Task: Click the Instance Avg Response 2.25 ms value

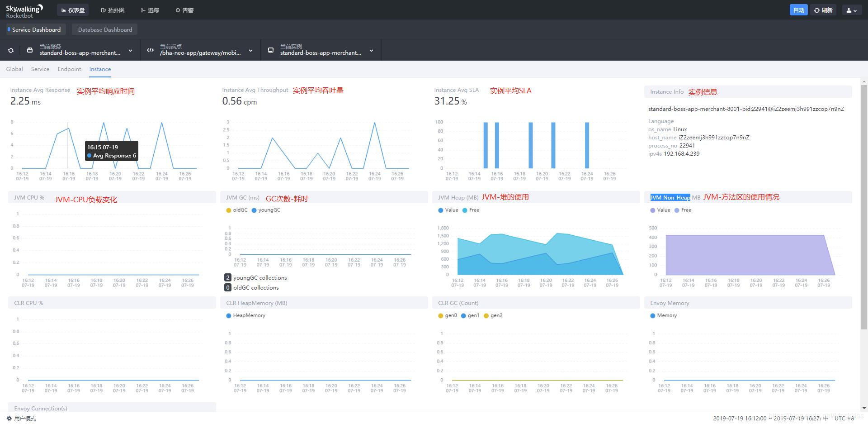Action: pos(25,101)
